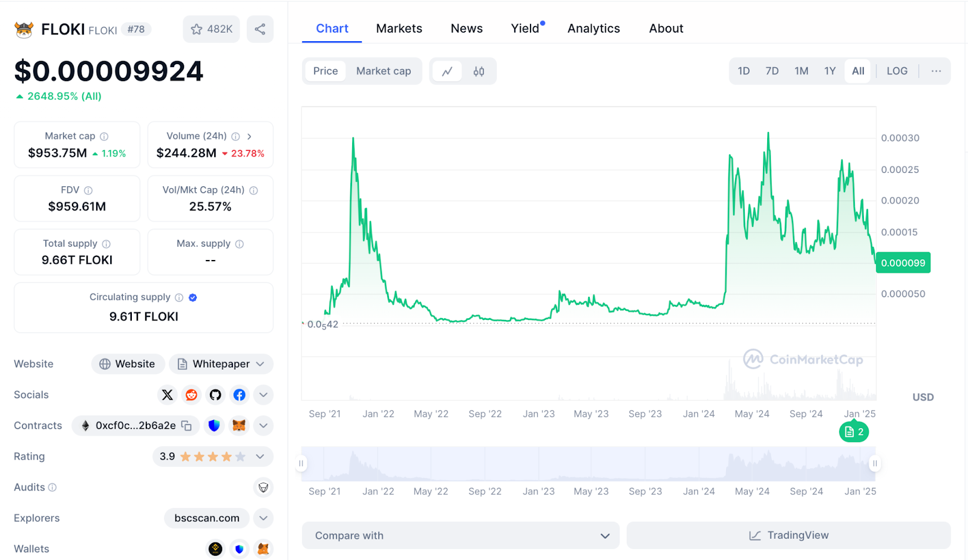Switch chart to candlestick view icon
Viewport: 968px width, 560px height.
click(479, 71)
